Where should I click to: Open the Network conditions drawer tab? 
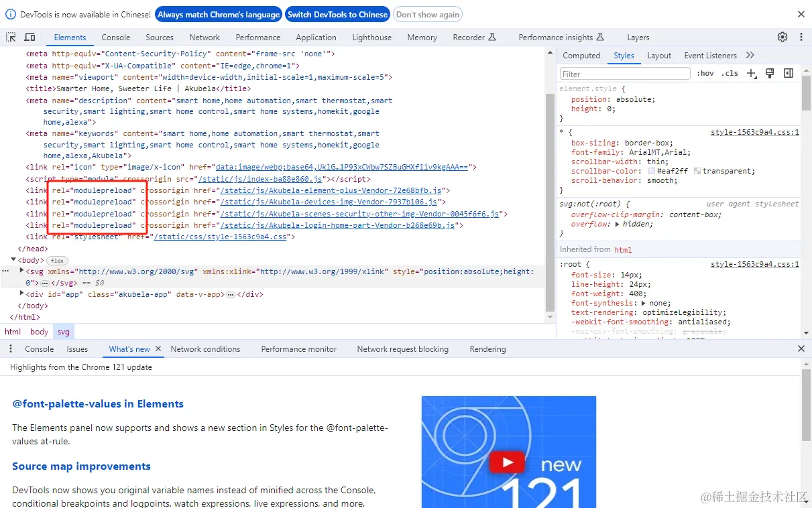click(205, 348)
